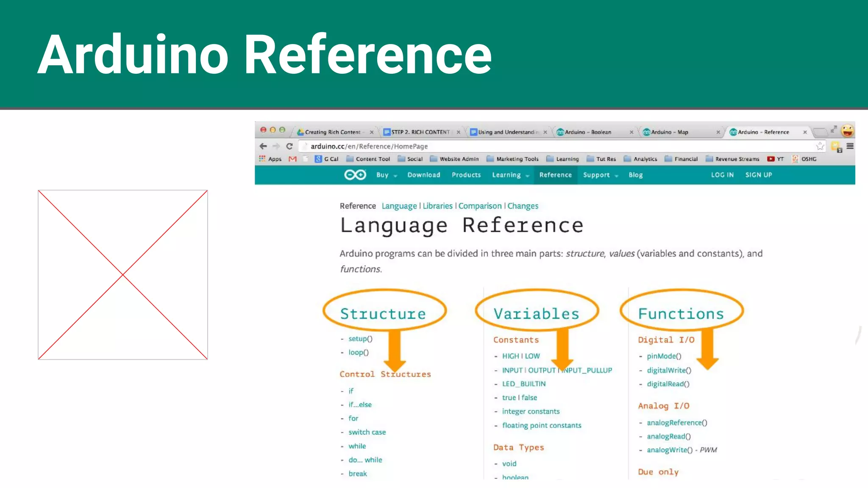Click the LOG IN link

click(x=722, y=175)
